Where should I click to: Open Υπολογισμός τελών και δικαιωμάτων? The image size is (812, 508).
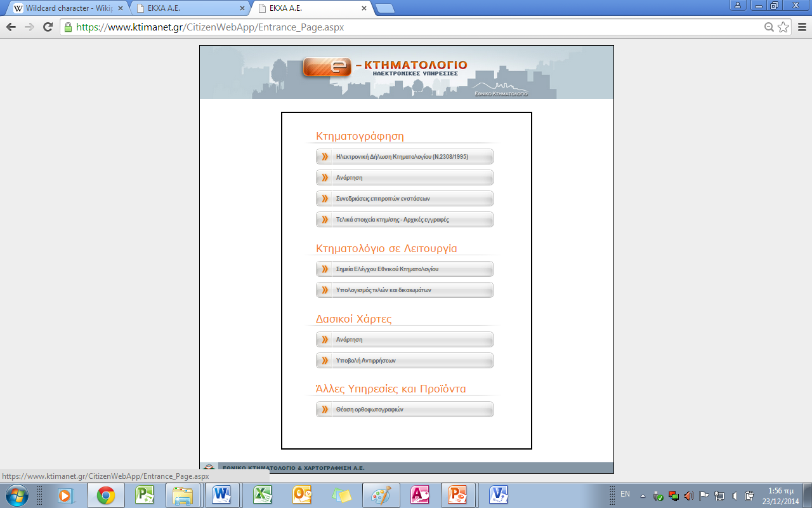[404, 290]
